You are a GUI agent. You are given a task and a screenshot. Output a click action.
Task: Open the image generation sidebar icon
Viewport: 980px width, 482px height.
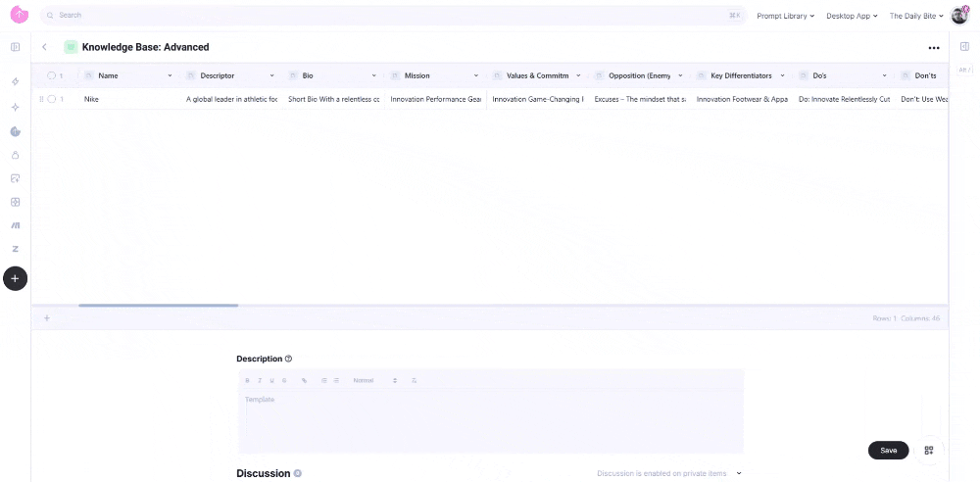pos(15,178)
